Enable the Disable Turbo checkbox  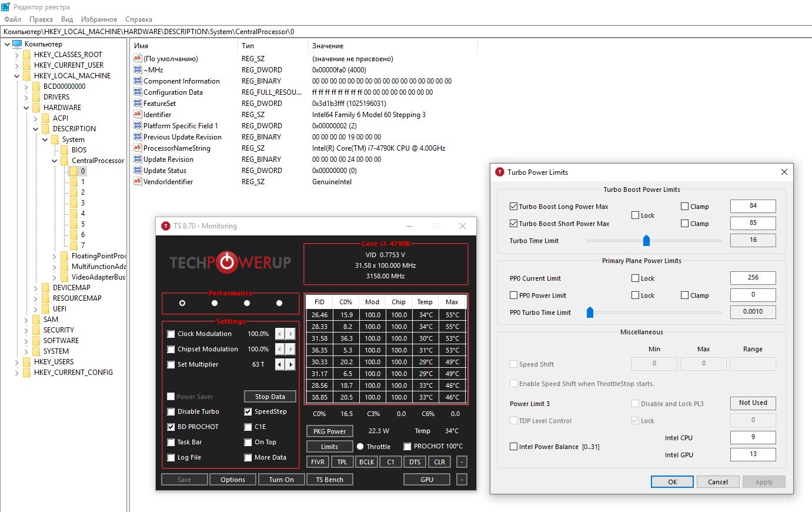171,411
